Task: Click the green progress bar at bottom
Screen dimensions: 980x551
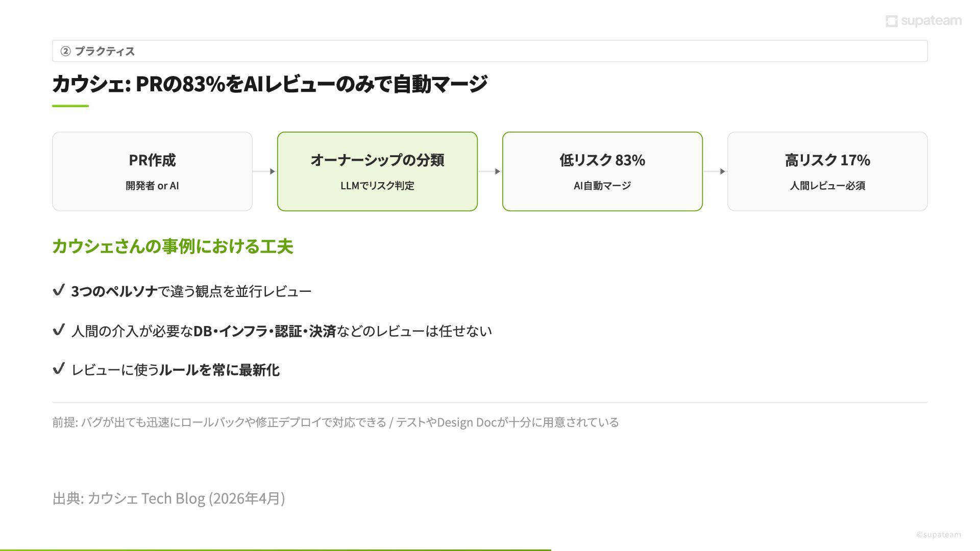Action: pos(276,549)
